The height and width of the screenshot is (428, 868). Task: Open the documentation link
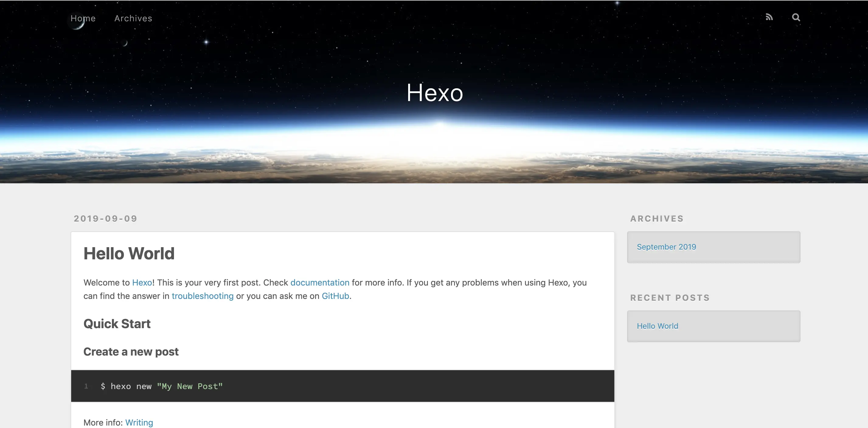point(319,282)
